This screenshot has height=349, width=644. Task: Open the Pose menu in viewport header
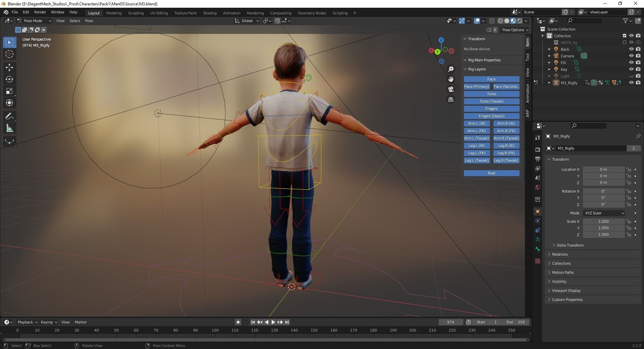pyautogui.click(x=89, y=21)
